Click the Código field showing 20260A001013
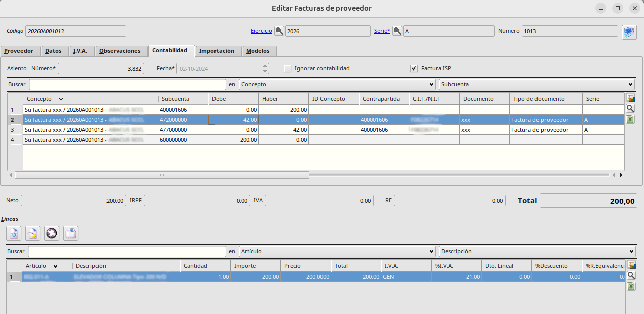This screenshot has height=314, width=644. (x=75, y=31)
